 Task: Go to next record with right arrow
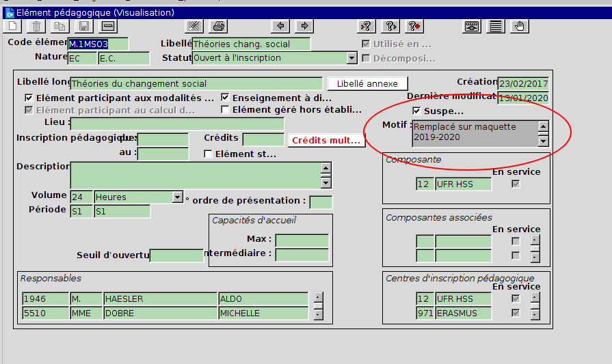point(304,27)
